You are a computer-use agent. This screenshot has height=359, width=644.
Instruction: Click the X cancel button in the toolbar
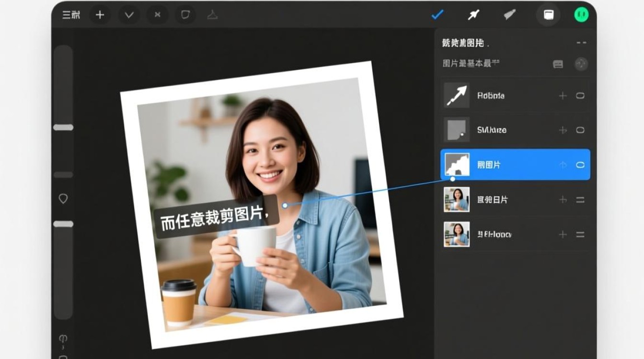coord(157,15)
